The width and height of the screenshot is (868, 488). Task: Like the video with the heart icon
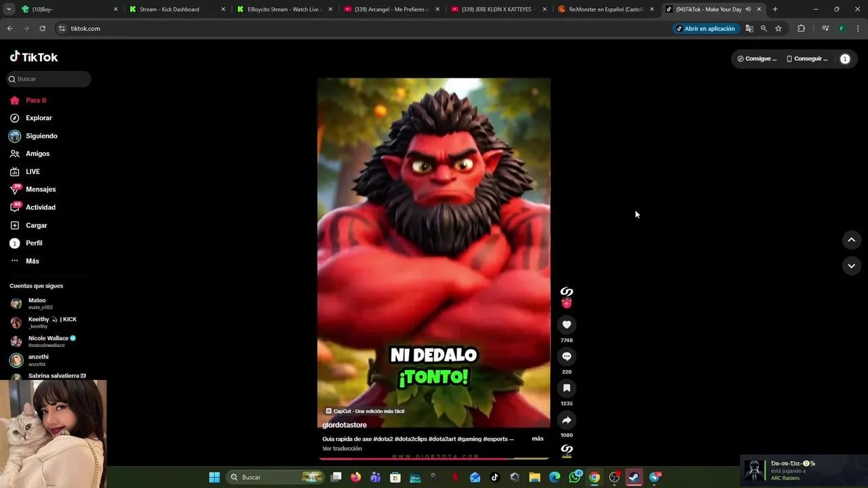(x=566, y=325)
